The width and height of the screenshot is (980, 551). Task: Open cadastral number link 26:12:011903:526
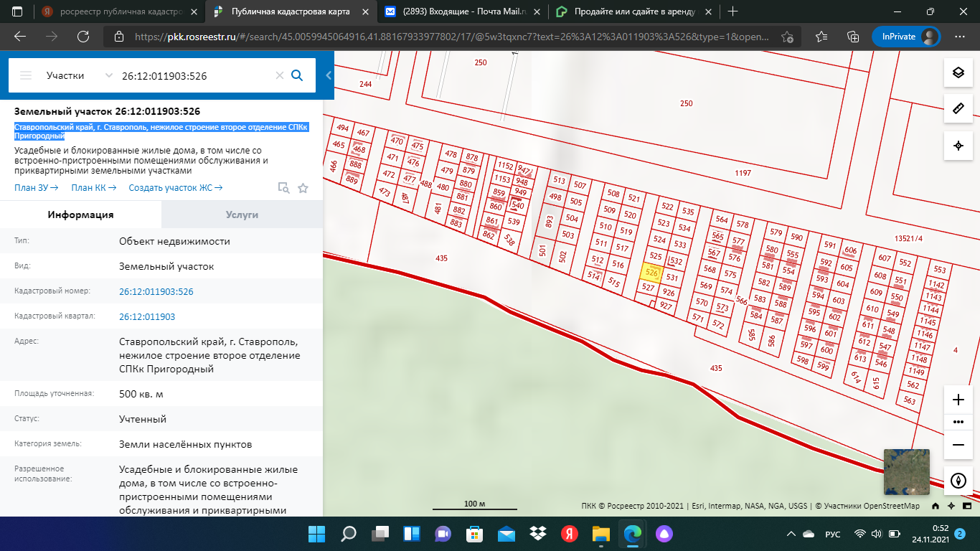(156, 291)
